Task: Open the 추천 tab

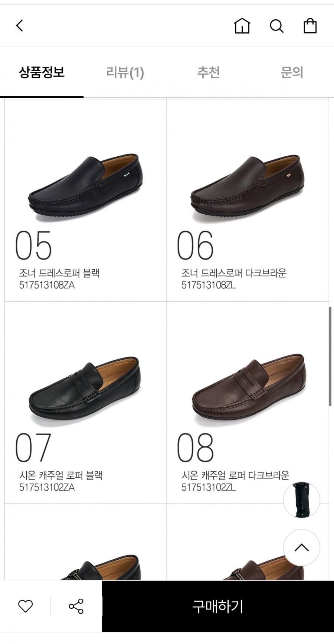Action: tap(209, 72)
